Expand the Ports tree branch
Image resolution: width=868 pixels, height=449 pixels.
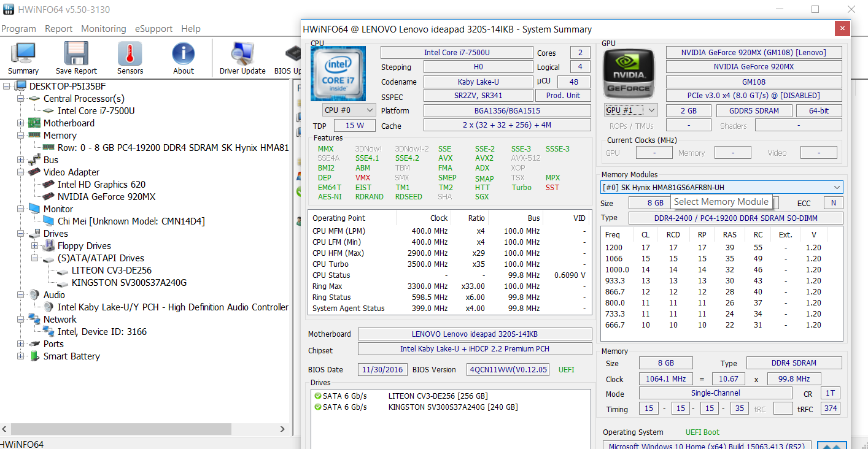coord(20,344)
